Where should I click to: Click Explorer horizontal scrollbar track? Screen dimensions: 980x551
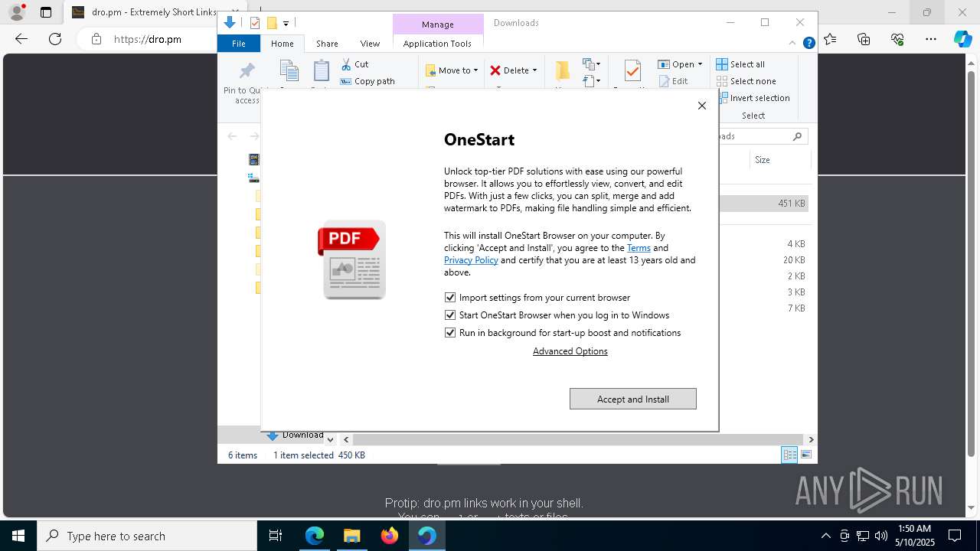coord(579,439)
